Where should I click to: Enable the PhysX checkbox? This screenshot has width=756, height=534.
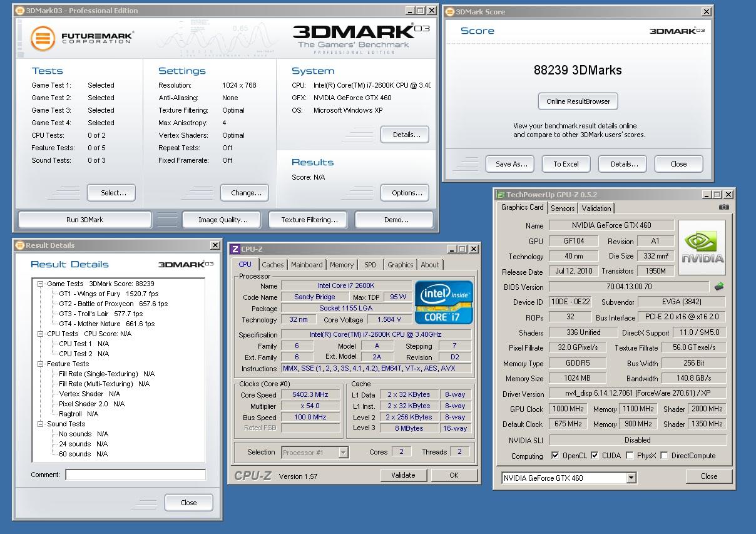[630, 456]
